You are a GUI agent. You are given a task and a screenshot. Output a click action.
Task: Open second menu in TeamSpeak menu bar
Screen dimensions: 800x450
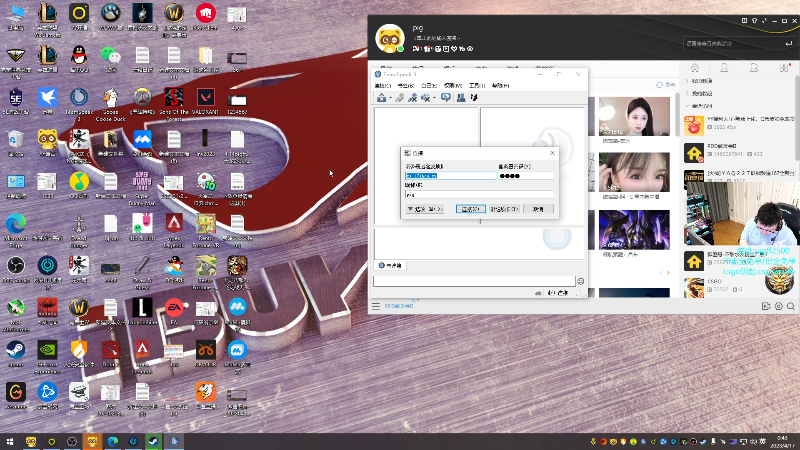click(x=406, y=85)
